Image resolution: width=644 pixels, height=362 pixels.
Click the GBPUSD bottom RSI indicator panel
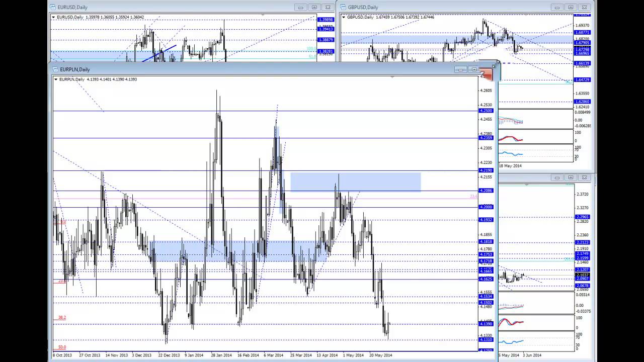tap(536, 153)
